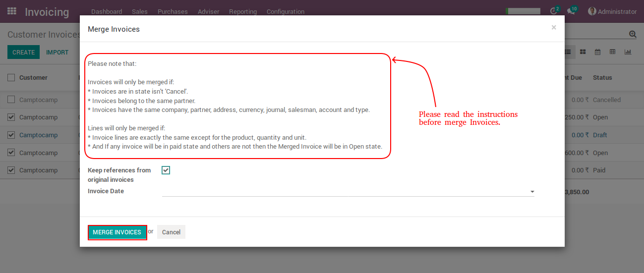Uncheck Keep references from original invoices
Image resolution: width=644 pixels, height=273 pixels.
[166, 170]
